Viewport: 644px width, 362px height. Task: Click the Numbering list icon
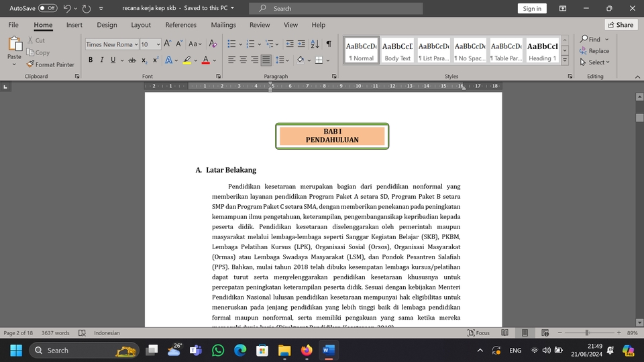[x=250, y=44]
